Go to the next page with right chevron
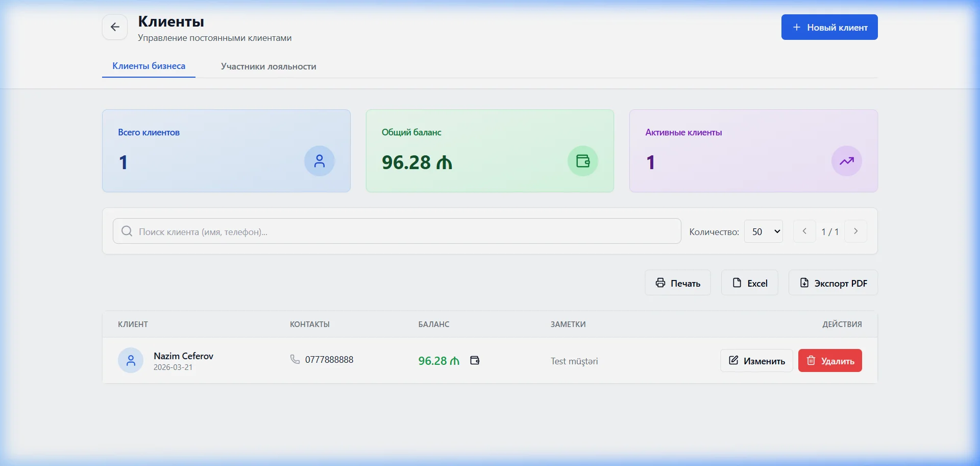Screen dimensions: 980x466 (856, 231)
